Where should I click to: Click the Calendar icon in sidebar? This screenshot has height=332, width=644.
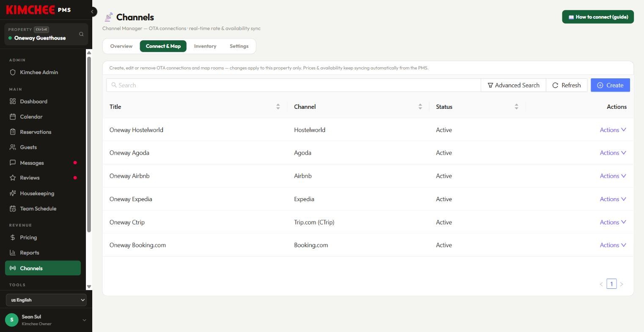13,117
